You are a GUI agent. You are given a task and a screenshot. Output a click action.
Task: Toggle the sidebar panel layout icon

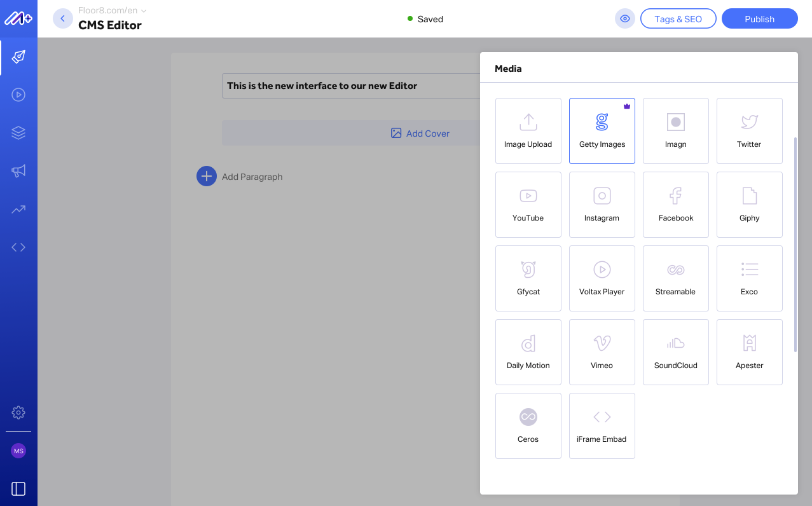(18, 489)
